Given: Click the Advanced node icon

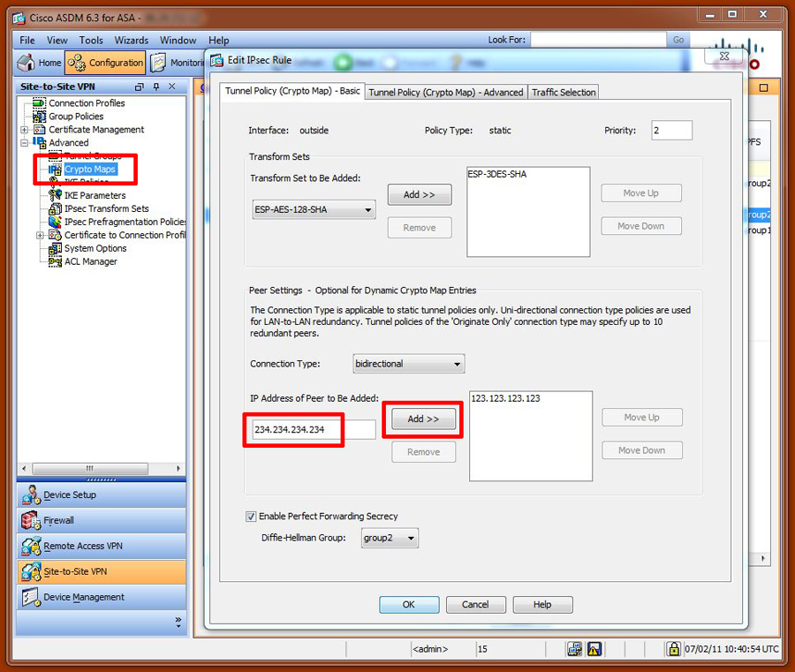Looking at the screenshot, I should (39, 142).
